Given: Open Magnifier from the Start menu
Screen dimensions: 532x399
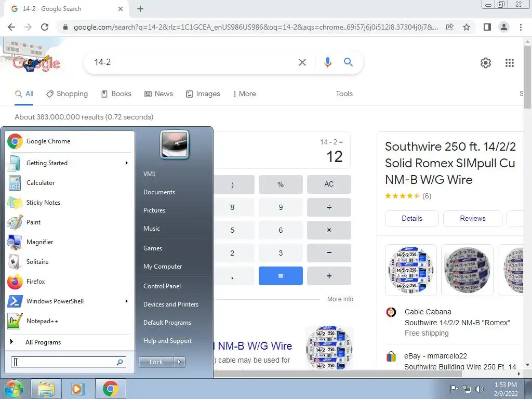Looking at the screenshot, I should 70,242.
